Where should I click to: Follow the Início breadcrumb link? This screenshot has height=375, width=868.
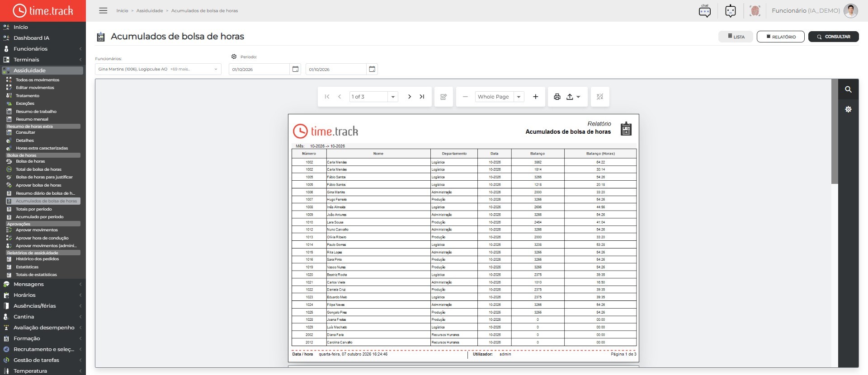(x=122, y=11)
